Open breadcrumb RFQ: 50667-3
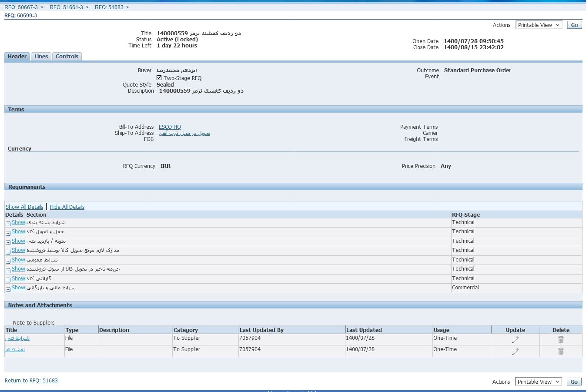This screenshot has width=586, height=392. (21, 7)
